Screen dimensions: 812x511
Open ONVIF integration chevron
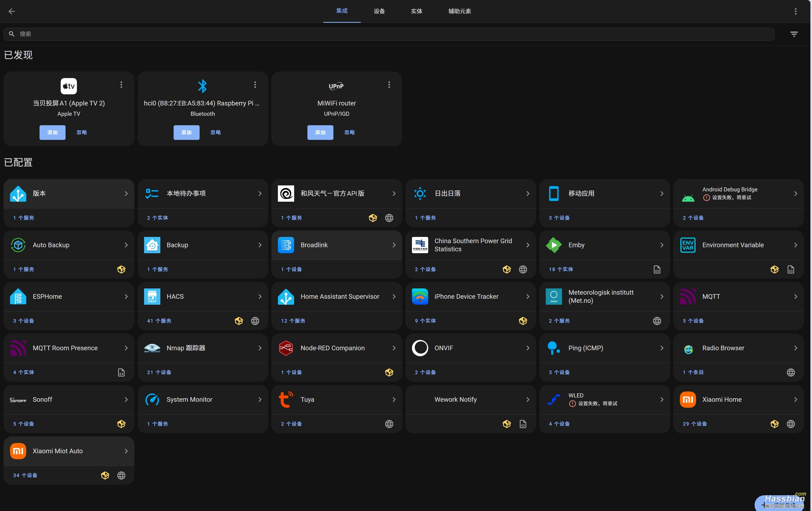pos(528,348)
